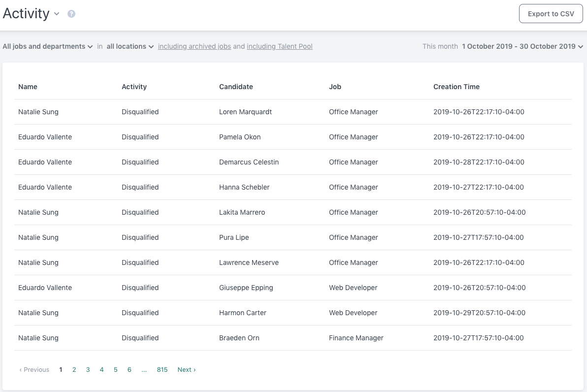
Task: Click the Activity column header
Action: [x=134, y=87]
